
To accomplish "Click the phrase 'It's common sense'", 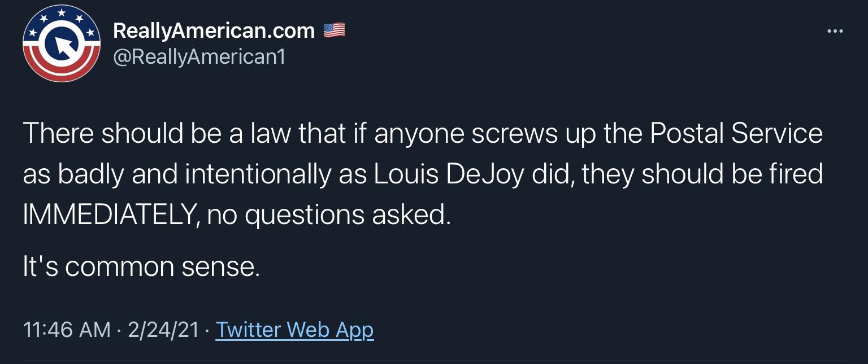I will 140,266.
